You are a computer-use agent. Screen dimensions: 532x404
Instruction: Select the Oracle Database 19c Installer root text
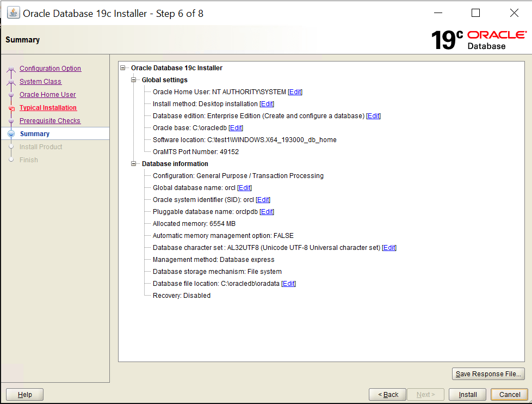177,68
